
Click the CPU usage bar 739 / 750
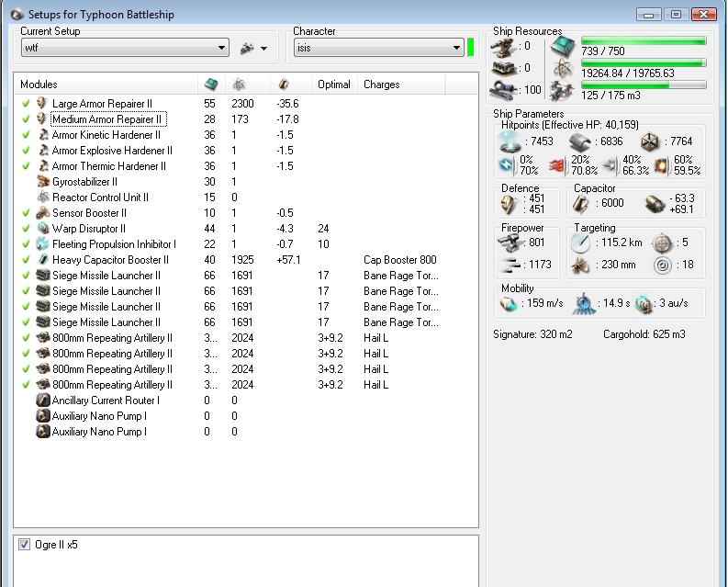(x=644, y=41)
